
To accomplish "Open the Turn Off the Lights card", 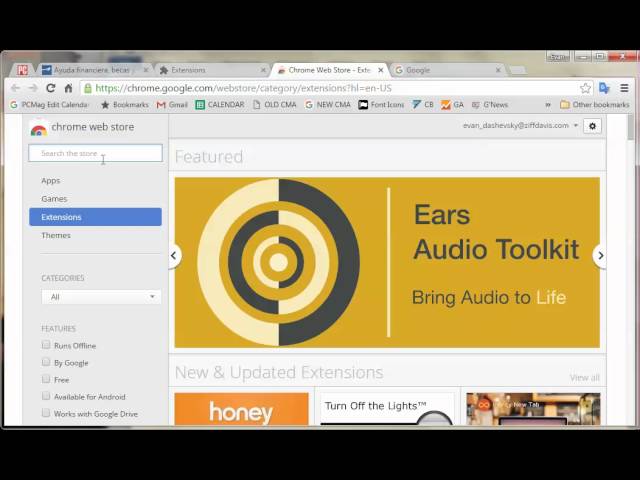I will click(387, 409).
